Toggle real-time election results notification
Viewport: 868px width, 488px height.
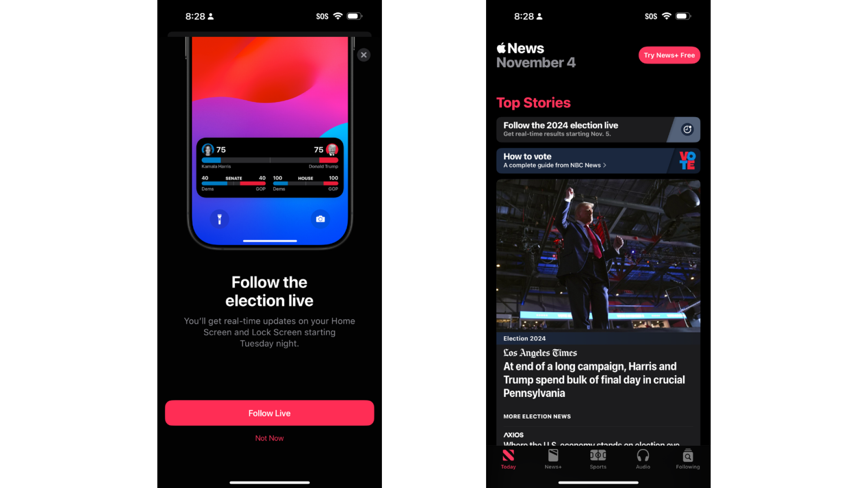687,129
